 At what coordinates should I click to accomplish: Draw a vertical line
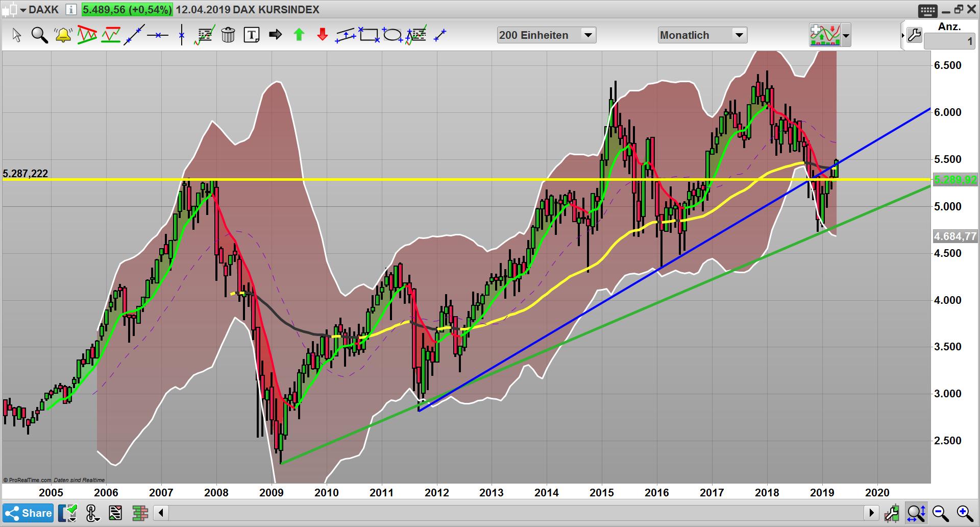click(x=182, y=35)
